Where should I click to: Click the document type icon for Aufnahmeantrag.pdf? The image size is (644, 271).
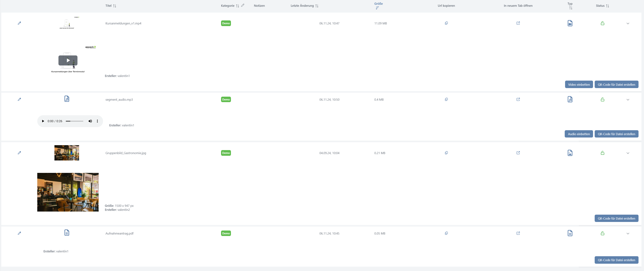[570, 233]
